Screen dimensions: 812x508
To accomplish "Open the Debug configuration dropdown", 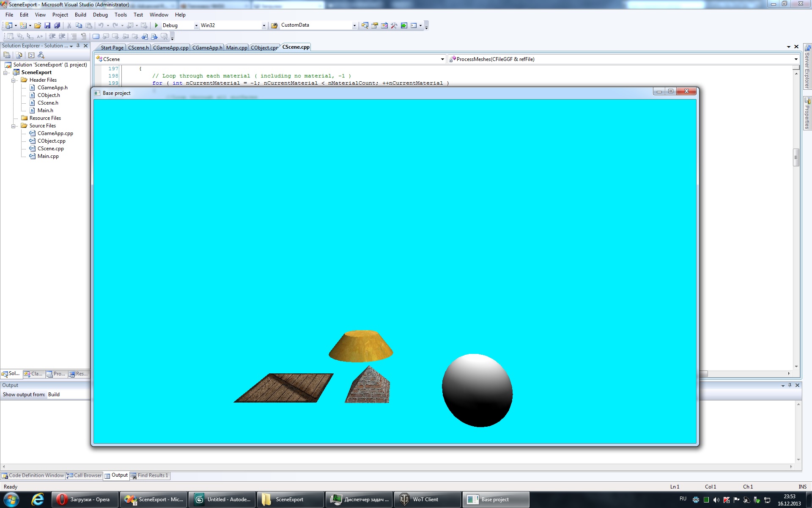I will click(x=196, y=25).
